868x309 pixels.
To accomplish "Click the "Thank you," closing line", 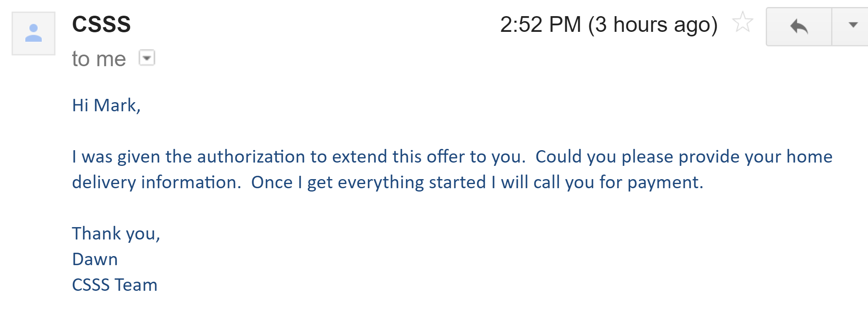I will tap(116, 234).
